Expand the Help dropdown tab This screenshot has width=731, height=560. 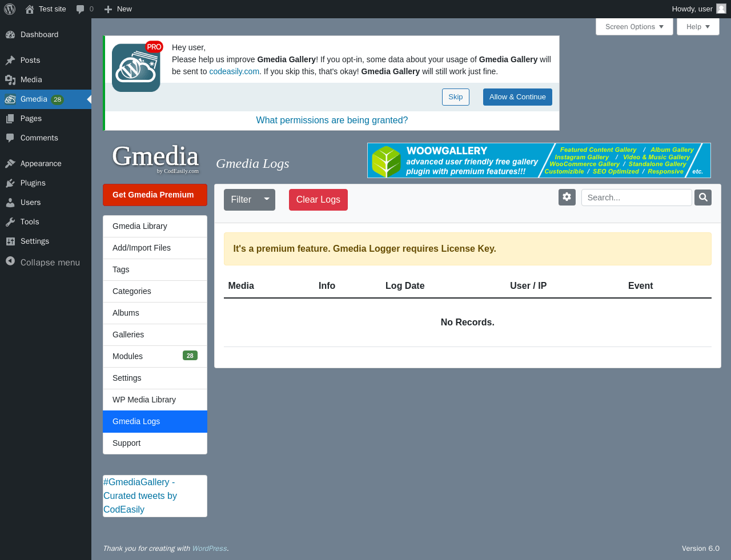click(698, 27)
